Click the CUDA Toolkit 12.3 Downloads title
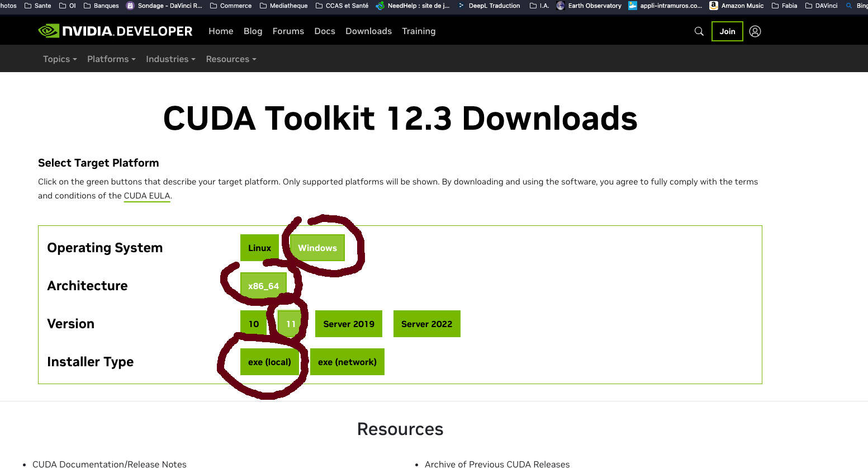This screenshot has width=868, height=468. (400, 118)
